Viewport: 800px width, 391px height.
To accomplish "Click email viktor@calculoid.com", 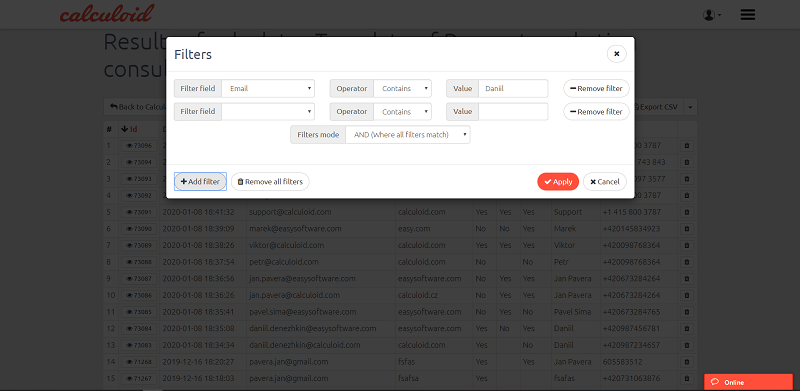I will point(287,246).
